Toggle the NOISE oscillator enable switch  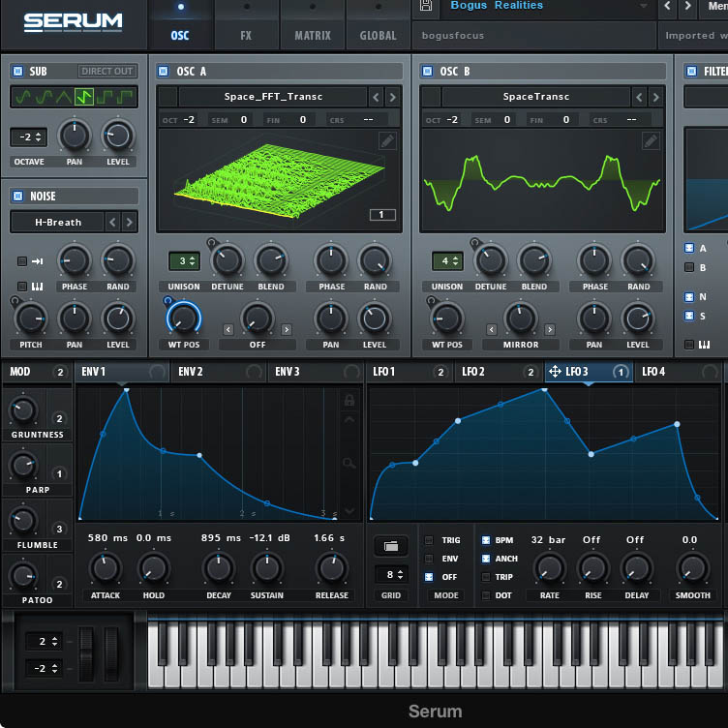[x=17, y=196]
